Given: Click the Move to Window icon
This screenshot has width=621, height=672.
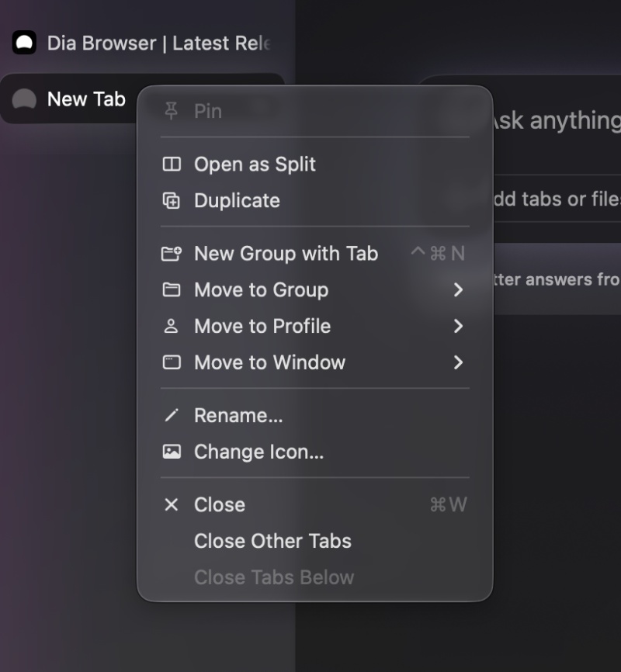Looking at the screenshot, I should pos(172,362).
